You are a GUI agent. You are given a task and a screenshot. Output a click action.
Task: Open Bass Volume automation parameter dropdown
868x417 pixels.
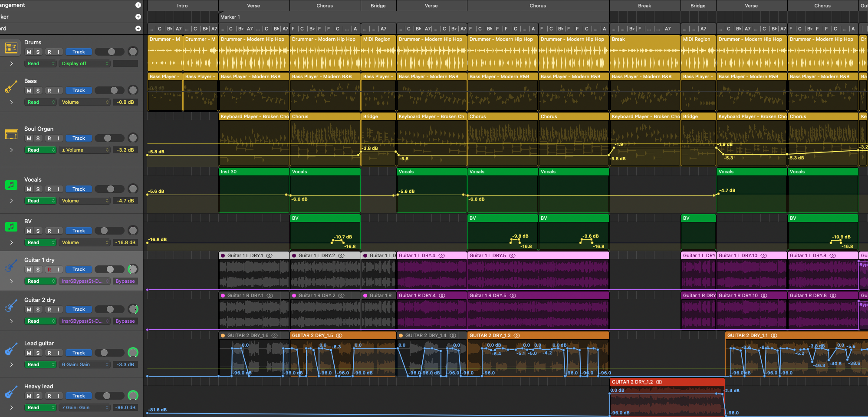coord(85,102)
